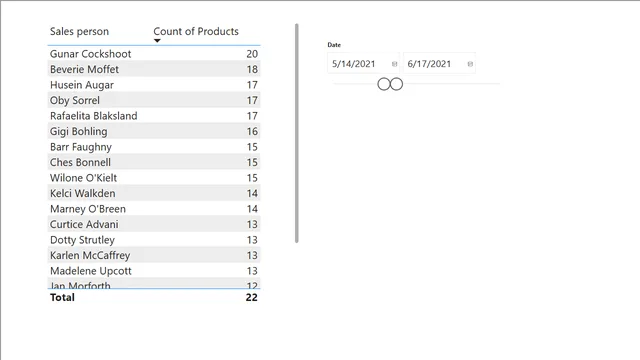Click the sort arrow under Count of Products
This screenshot has width=640, height=360.
click(157, 40)
